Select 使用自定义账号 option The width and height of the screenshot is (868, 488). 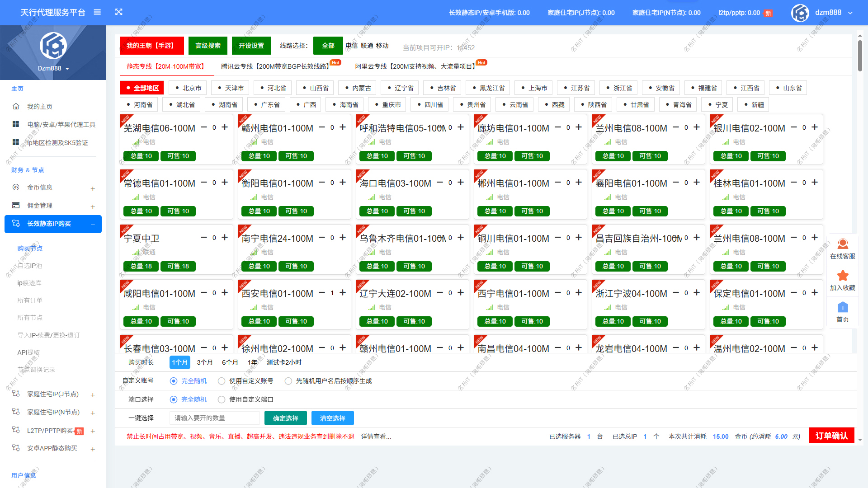point(222,381)
